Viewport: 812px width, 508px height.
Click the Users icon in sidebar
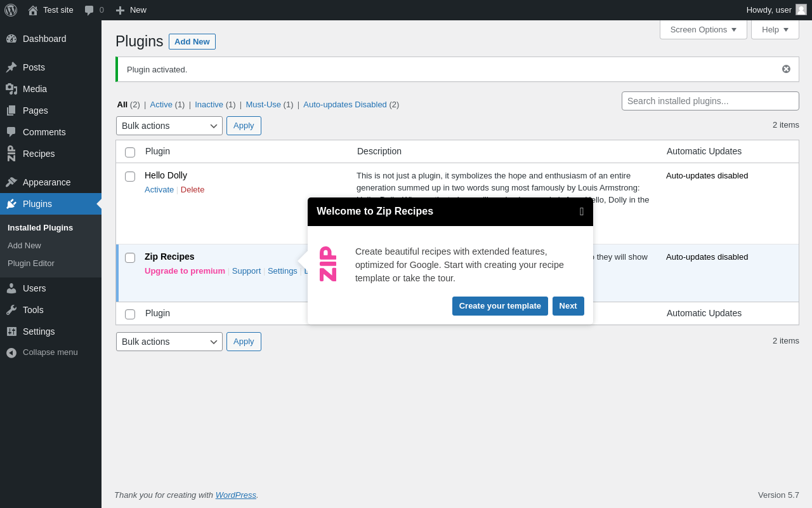11,288
